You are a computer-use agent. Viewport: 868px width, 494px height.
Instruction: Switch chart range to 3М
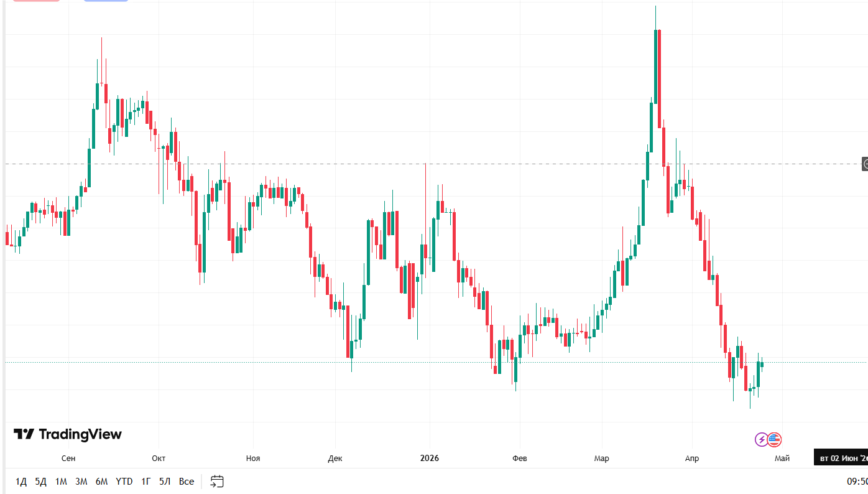click(81, 482)
